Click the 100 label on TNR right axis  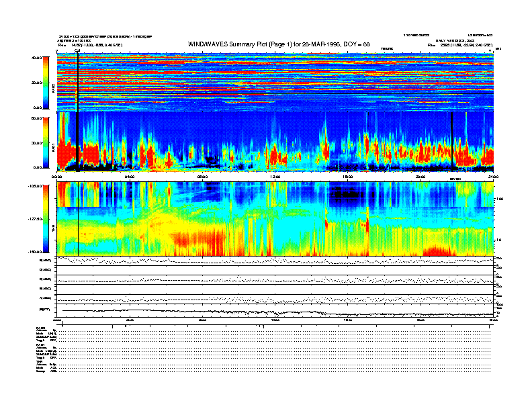click(x=500, y=199)
